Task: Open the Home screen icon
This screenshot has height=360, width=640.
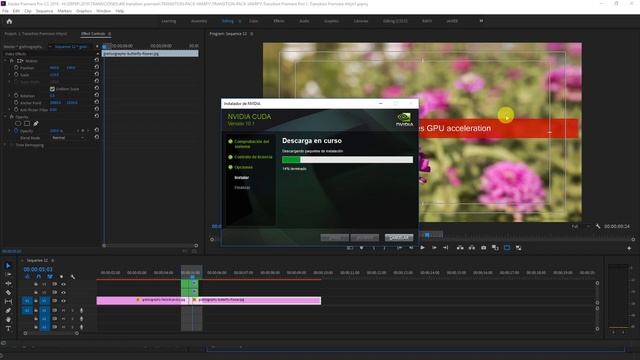Action: coord(9,21)
